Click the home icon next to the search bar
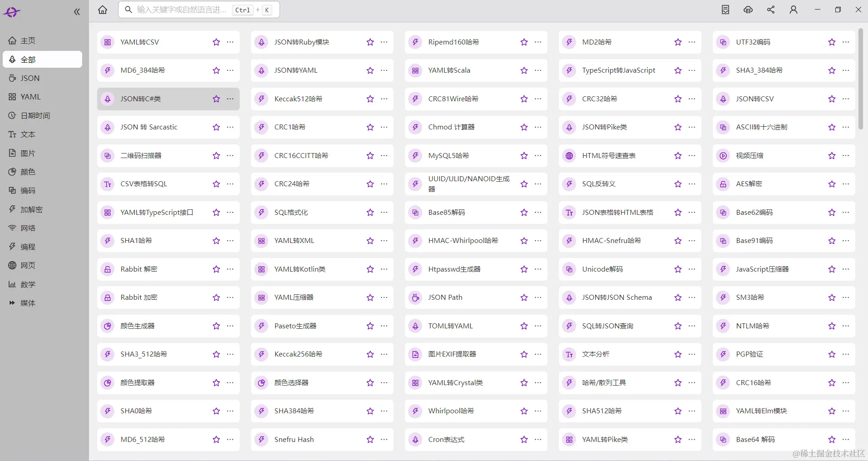The width and height of the screenshot is (868, 461). [102, 10]
